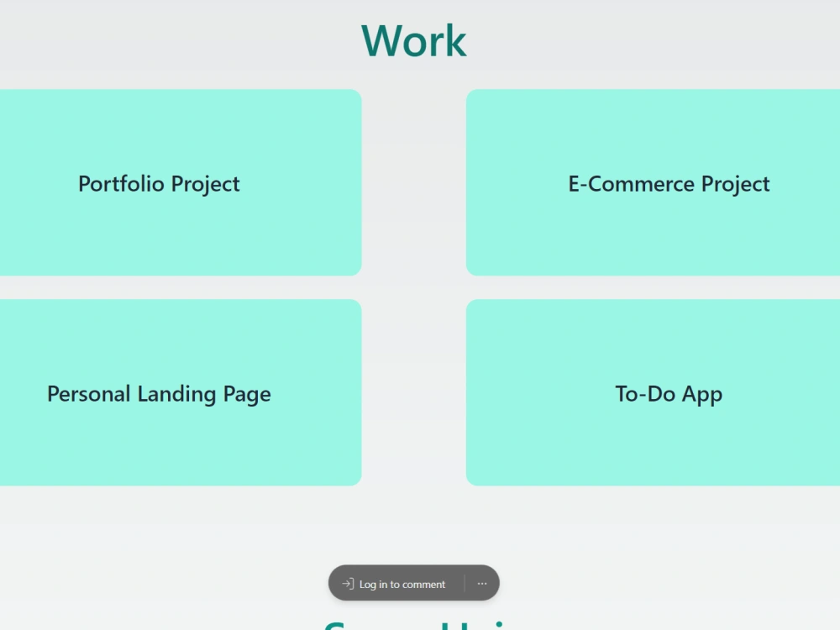This screenshot has height=630, width=840.
Task: Click the Log in to comment button
Action: click(x=394, y=584)
